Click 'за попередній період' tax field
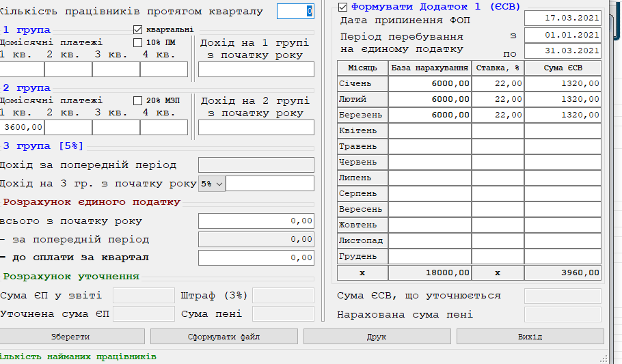This screenshot has height=364, width=622. [256, 240]
